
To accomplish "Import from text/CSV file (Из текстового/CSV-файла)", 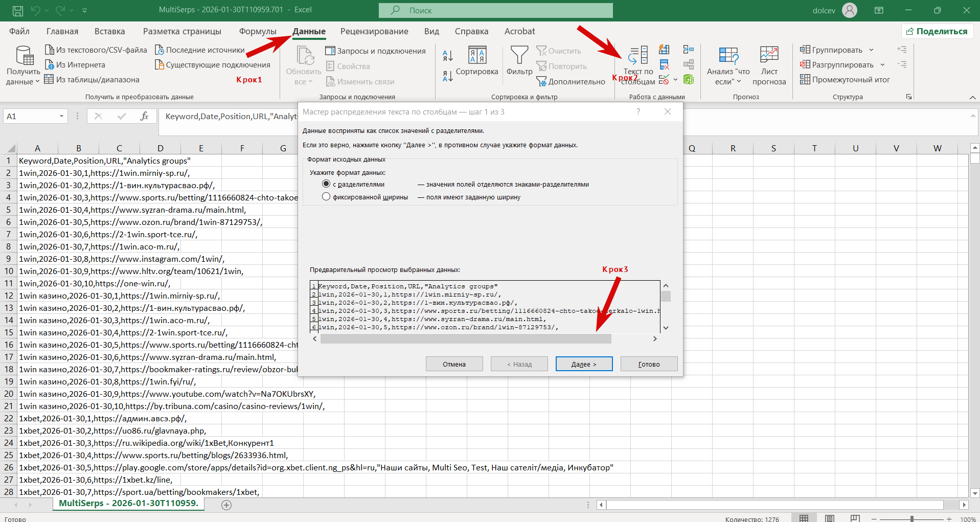I will pyautogui.click(x=96, y=50).
